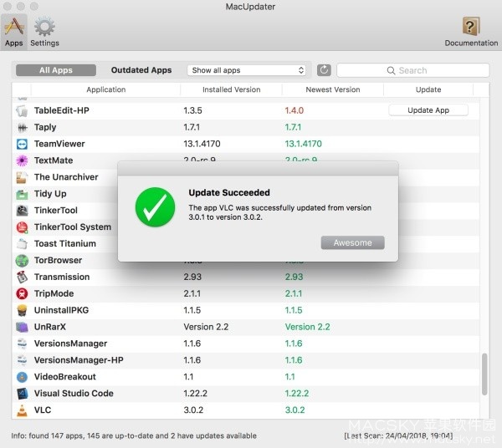This screenshot has height=448, width=502.
Task: Click VLC installed version 3.0.2
Action: 193,410
